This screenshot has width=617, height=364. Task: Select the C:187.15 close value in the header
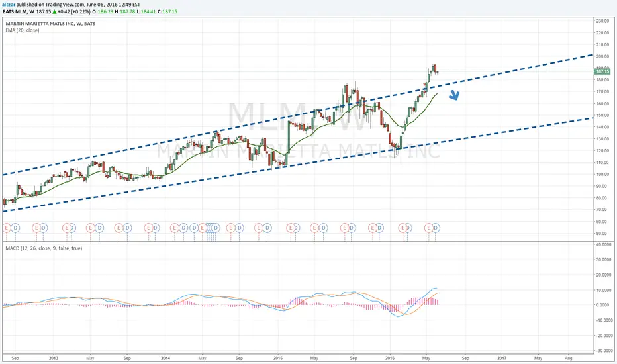coord(167,11)
